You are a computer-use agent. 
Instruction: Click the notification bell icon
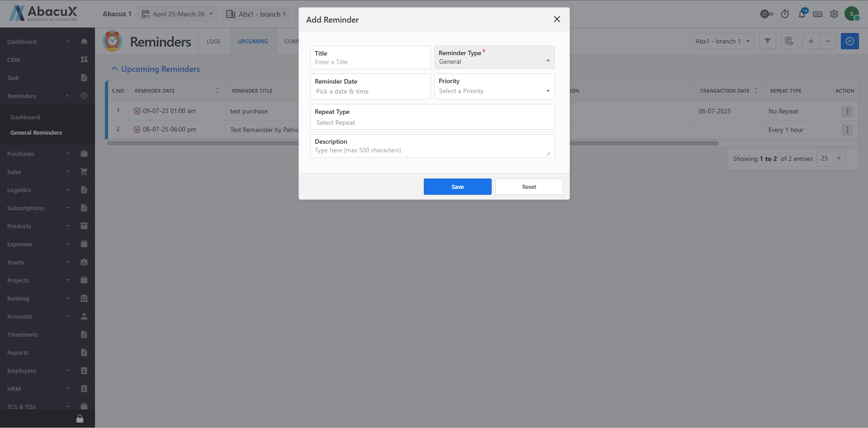click(x=802, y=14)
